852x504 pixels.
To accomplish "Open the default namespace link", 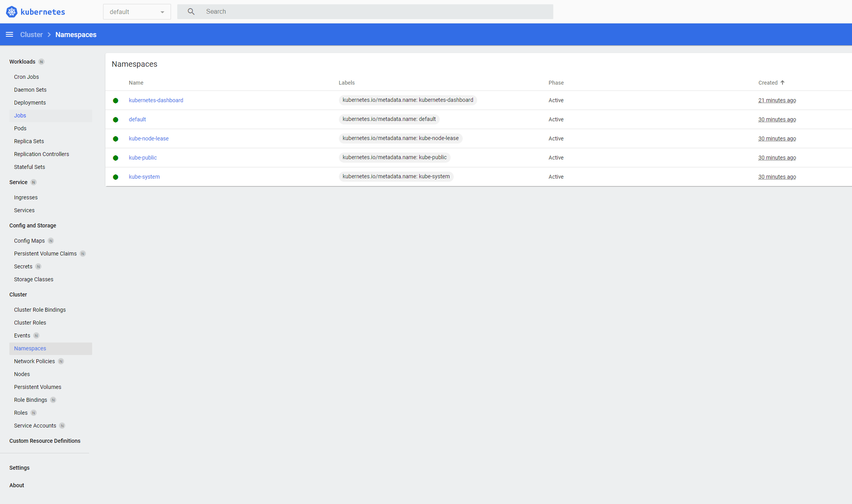I will pos(137,119).
